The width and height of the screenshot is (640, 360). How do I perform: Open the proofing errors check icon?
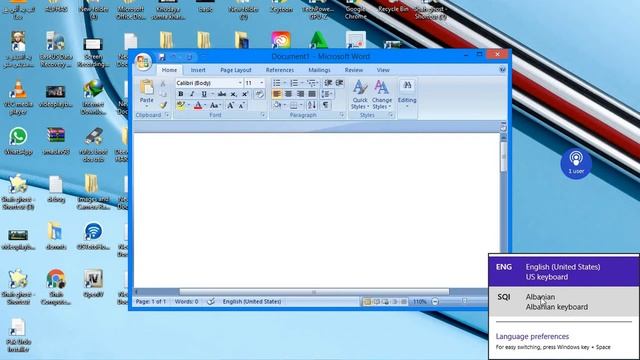[x=211, y=302]
